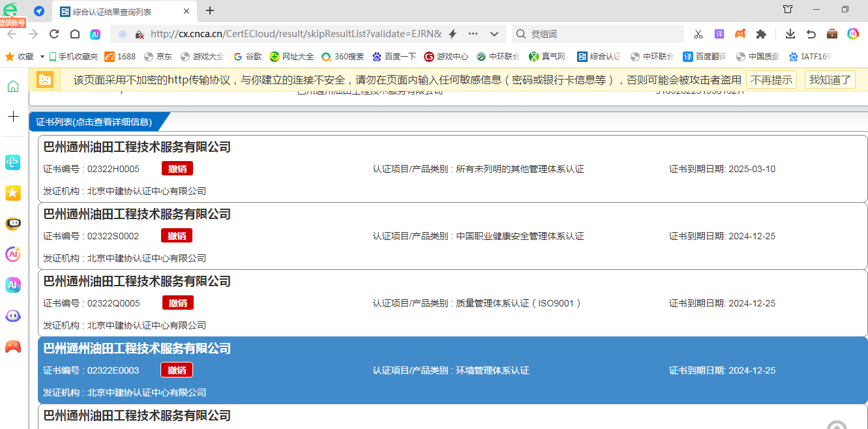Viewport: 868px width, 429px height.
Task: Click expiry date 2025-03-10
Action: pyautogui.click(x=752, y=169)
